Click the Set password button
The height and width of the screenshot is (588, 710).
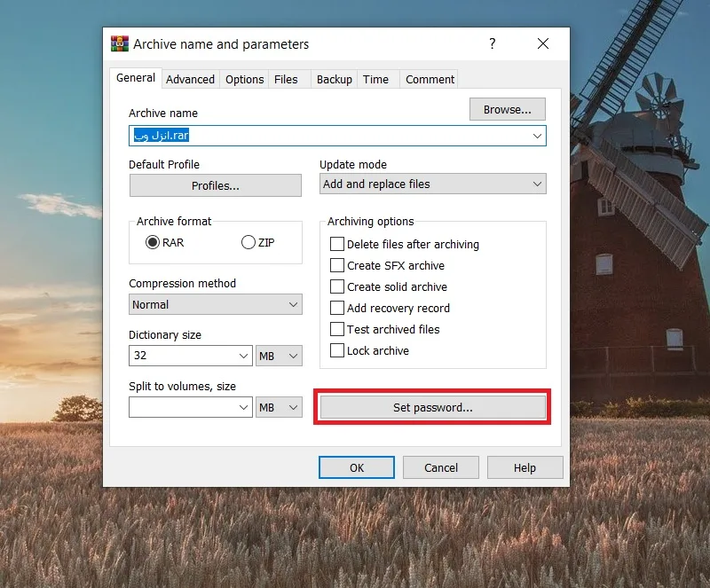433,407
